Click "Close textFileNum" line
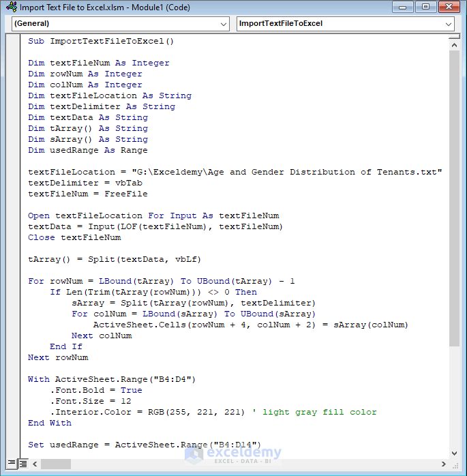 (74, 237)
